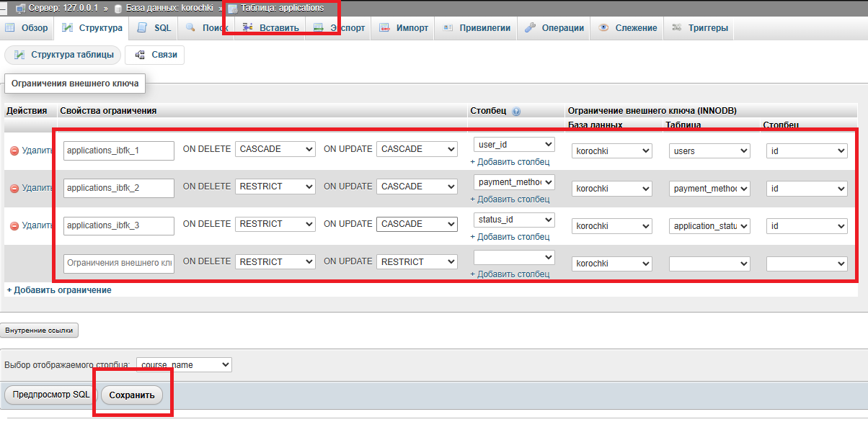Click the collapse icon at top-left of breadcrumb
868x422 pixels.
tap(4, 8)
